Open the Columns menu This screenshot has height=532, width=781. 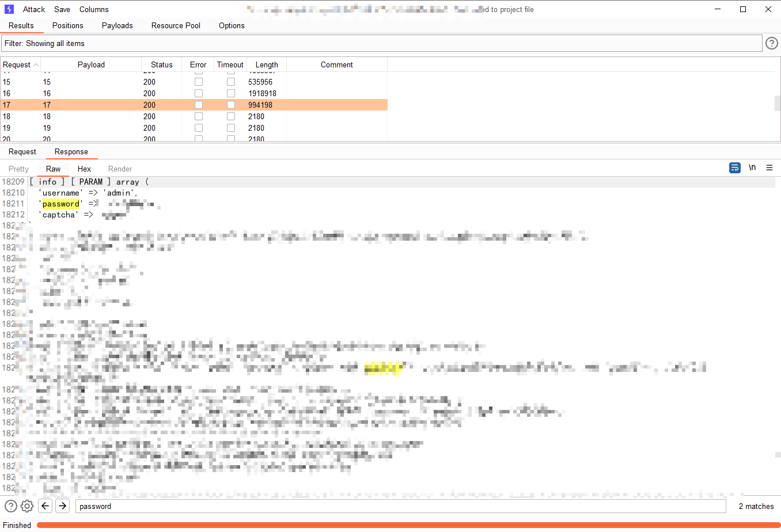pos(94,9)
